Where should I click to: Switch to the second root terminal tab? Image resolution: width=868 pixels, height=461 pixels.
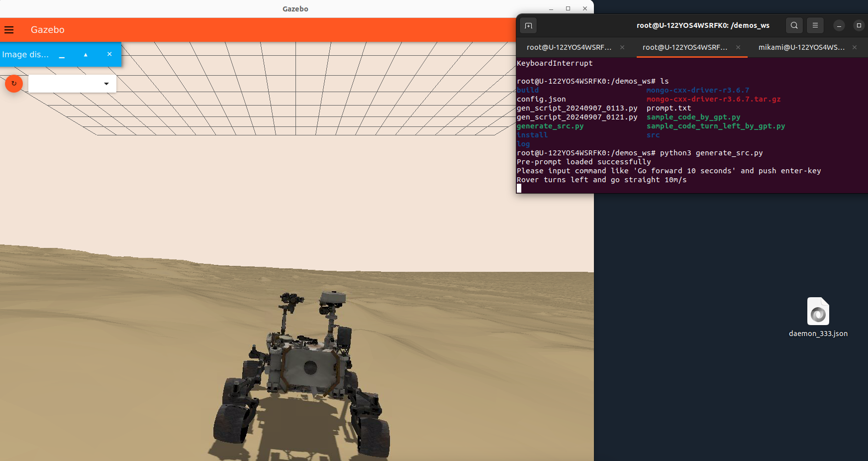pos(684,47)
